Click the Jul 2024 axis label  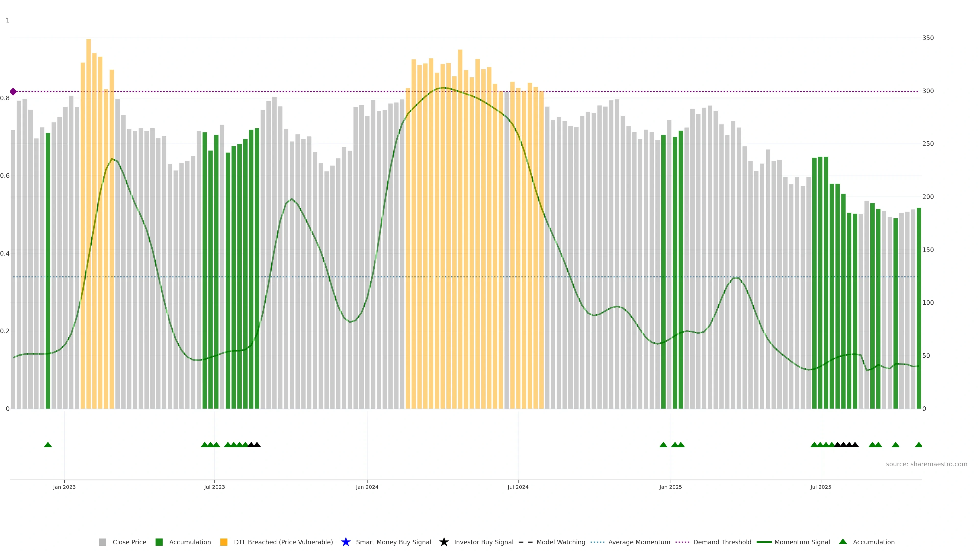click(x=518, y=487)
